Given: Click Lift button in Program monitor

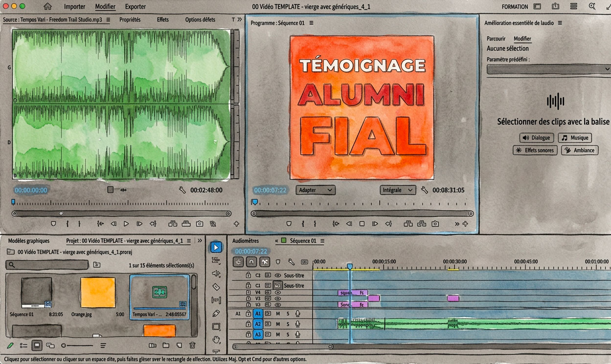Looking at the screenshot, I should [x=408, y=224].
